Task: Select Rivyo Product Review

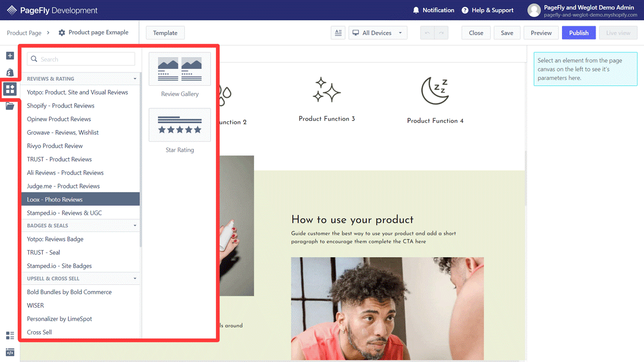Action: pos(80,146)
